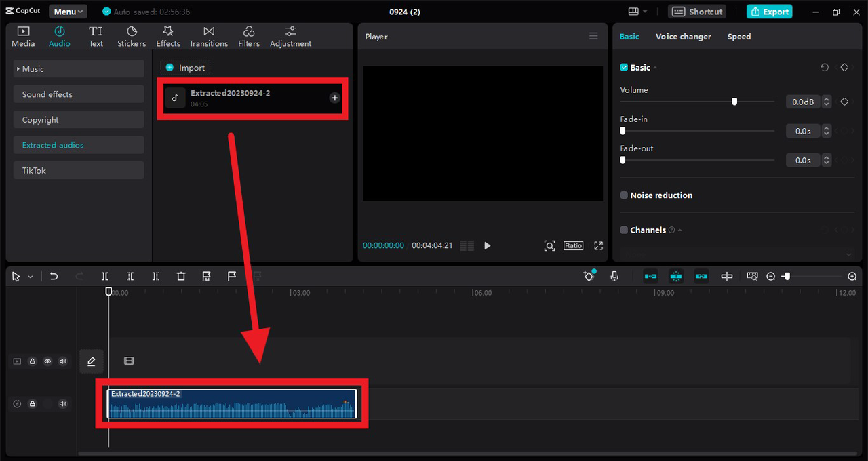The width and height of the screenshot is (868, 461).
Task: Click the Volume stepper arrows
Action: 826,102
